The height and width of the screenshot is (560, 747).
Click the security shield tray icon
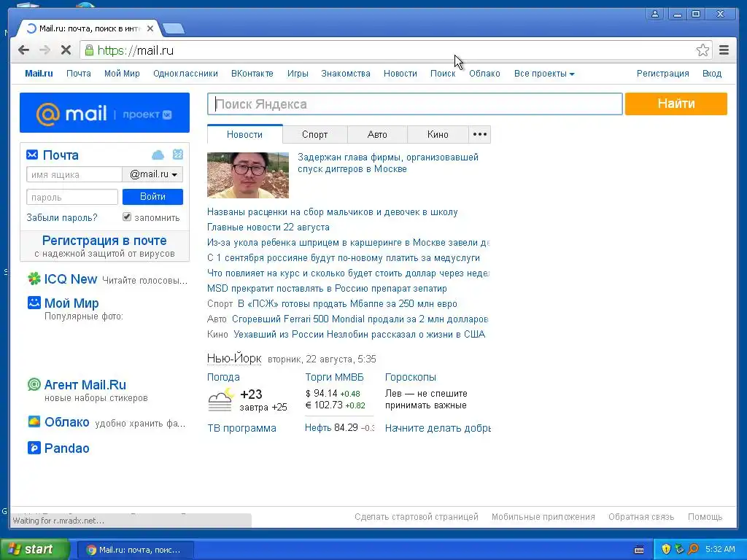pos(666,549)
